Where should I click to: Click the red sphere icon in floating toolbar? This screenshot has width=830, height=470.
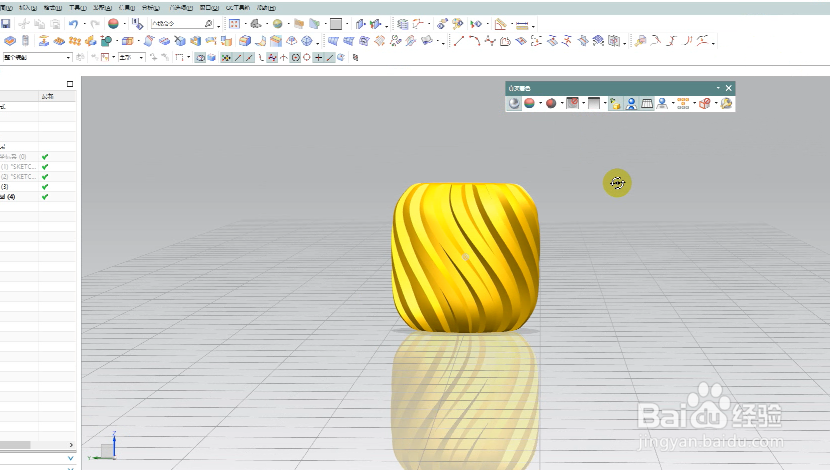(551, 103)
